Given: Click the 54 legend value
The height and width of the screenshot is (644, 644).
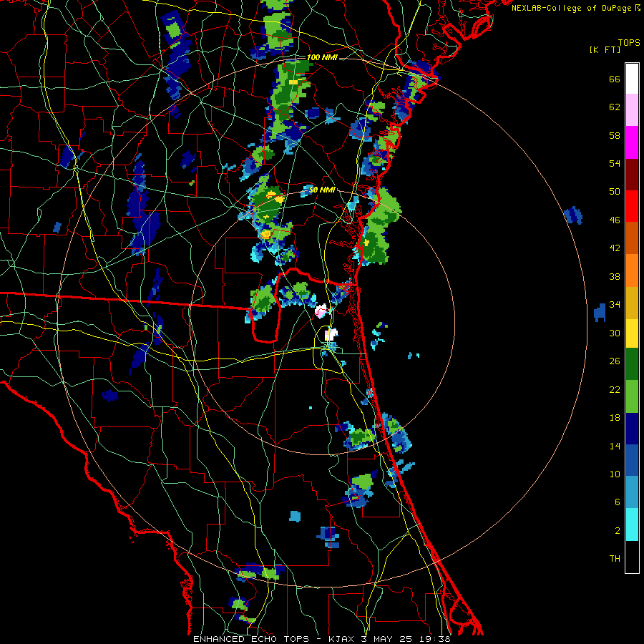Looking at the screenshot, I should (x=615, y=163).
